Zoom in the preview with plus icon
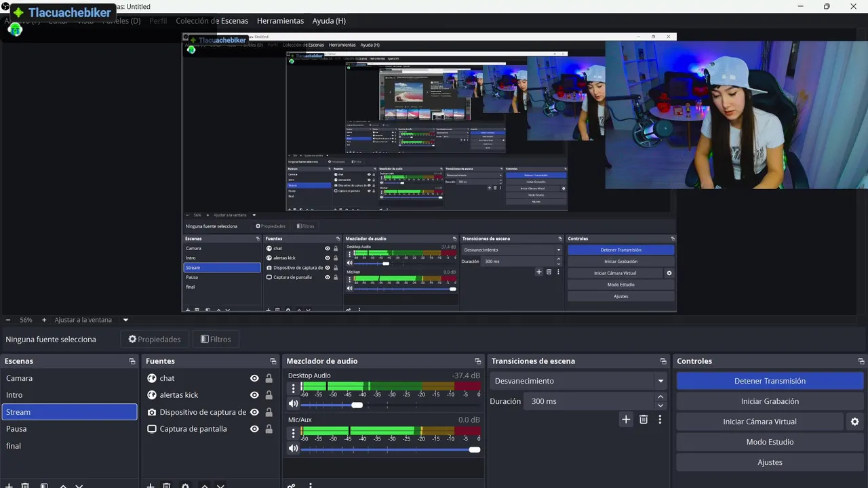Screen dimensions: 868x488 pos(44,320)
